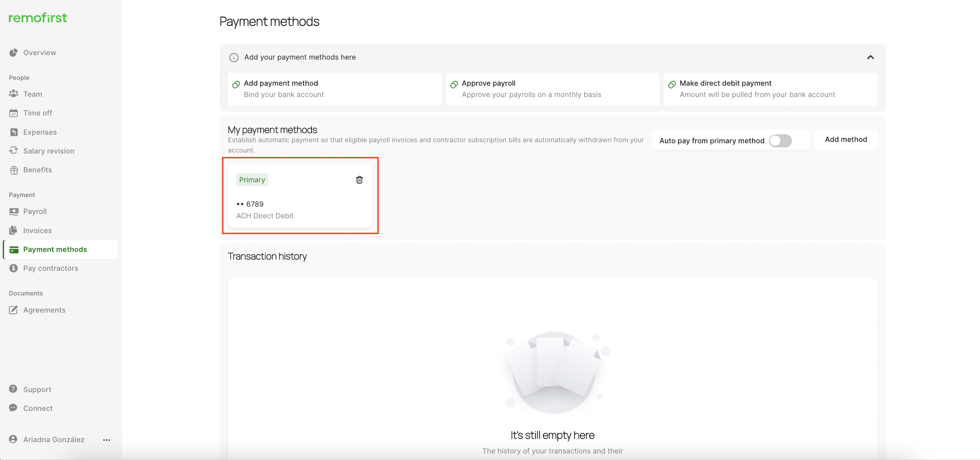The image size is (980, 460).
Task: Expand the Ariadna González account entry
Action: click(x=53, y=439)
